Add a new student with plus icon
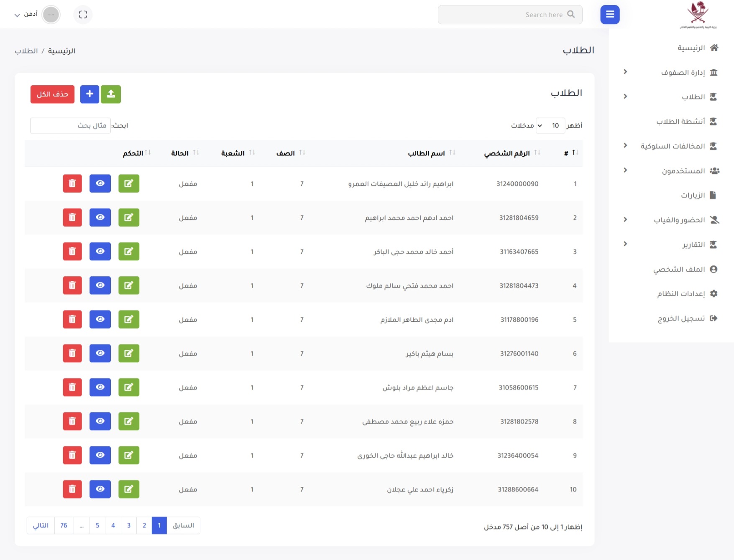The image size is (734, 560). (x=90, y=94)
